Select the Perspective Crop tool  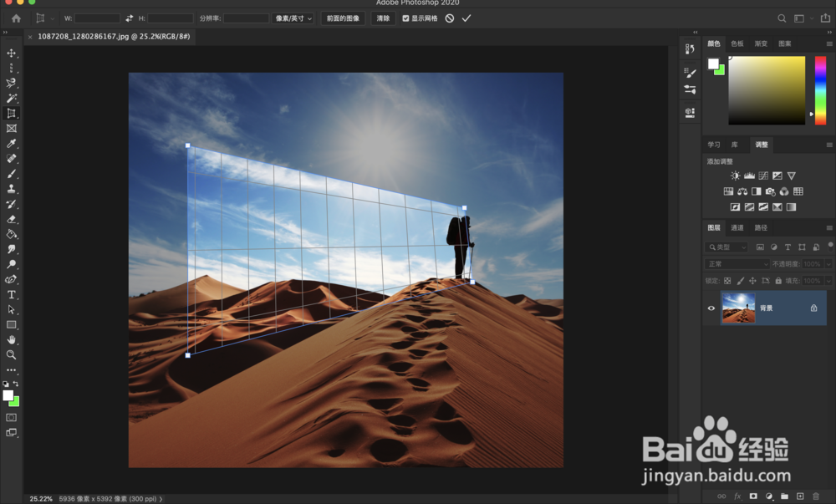[11, 114]
